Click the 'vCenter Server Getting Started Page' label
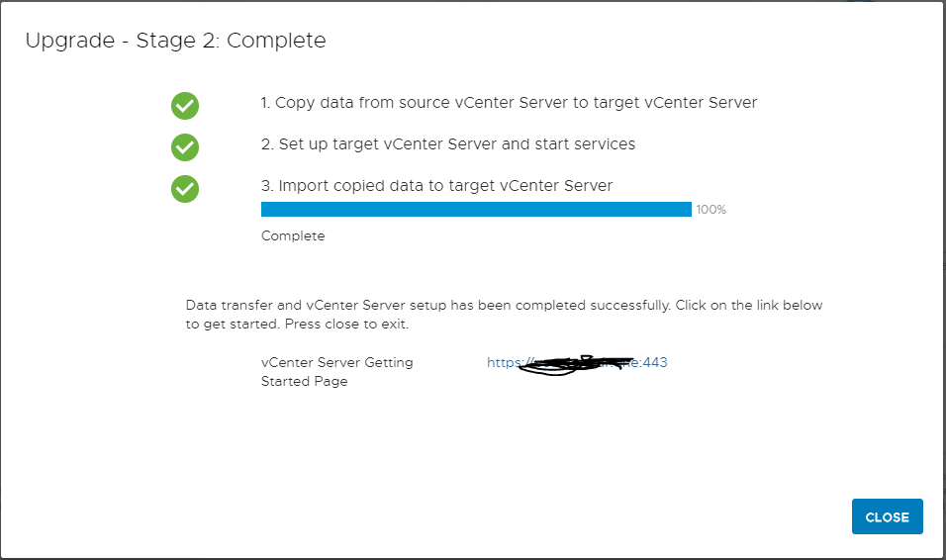This screenshot has width=946, height=560. (x=336, y=372)
